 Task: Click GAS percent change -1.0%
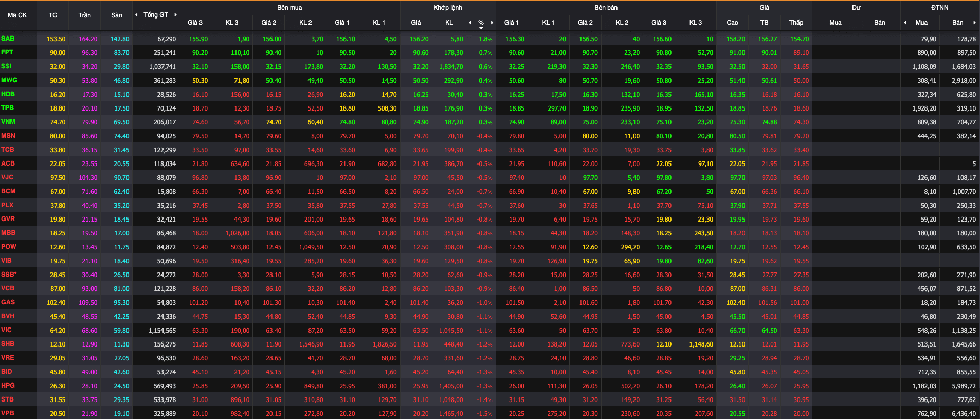tap(484, 303)
